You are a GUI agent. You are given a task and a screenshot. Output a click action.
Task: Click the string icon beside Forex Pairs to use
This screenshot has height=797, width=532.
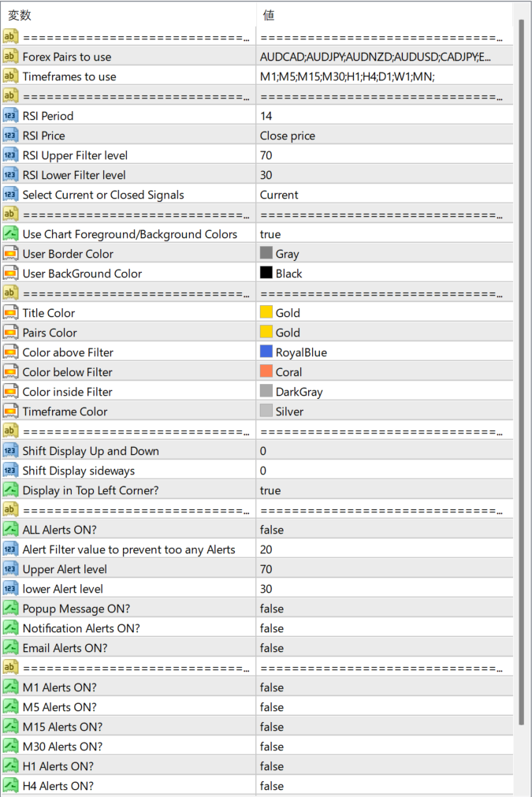10,57
